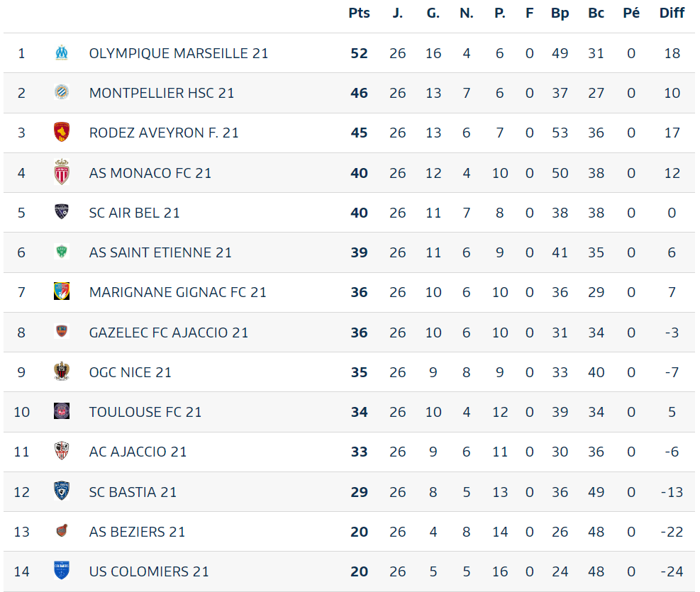Click the Rodez Aveyron red crest

(62, 132)
